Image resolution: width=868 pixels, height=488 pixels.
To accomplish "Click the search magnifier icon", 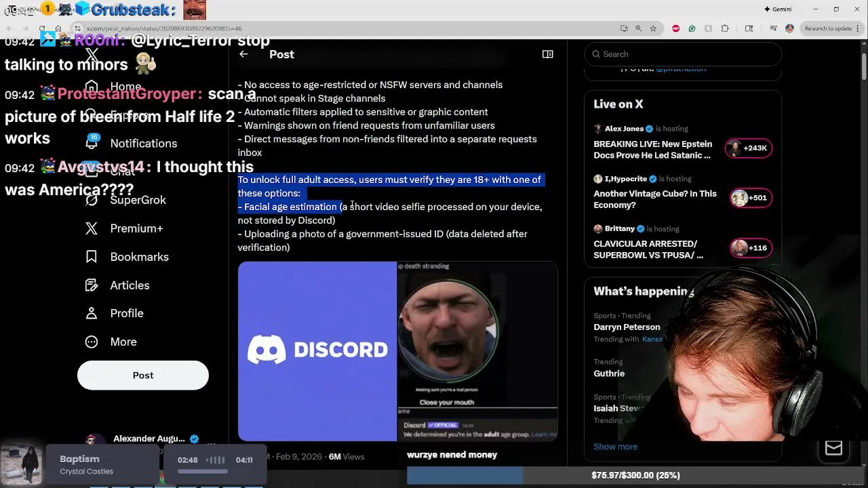I will click(x=596, y=54).
